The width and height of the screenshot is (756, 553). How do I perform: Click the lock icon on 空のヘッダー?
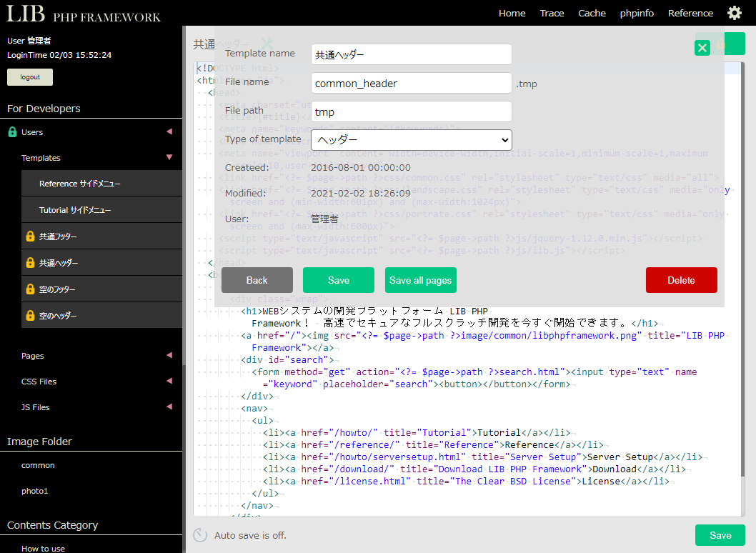[x=30, y=315]
